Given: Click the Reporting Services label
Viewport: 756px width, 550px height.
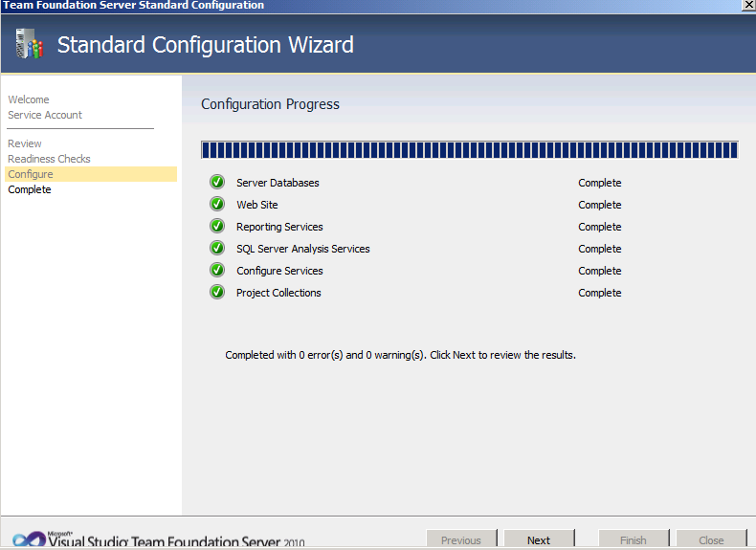Looking at the screenshot, I should tap(279, 227).
